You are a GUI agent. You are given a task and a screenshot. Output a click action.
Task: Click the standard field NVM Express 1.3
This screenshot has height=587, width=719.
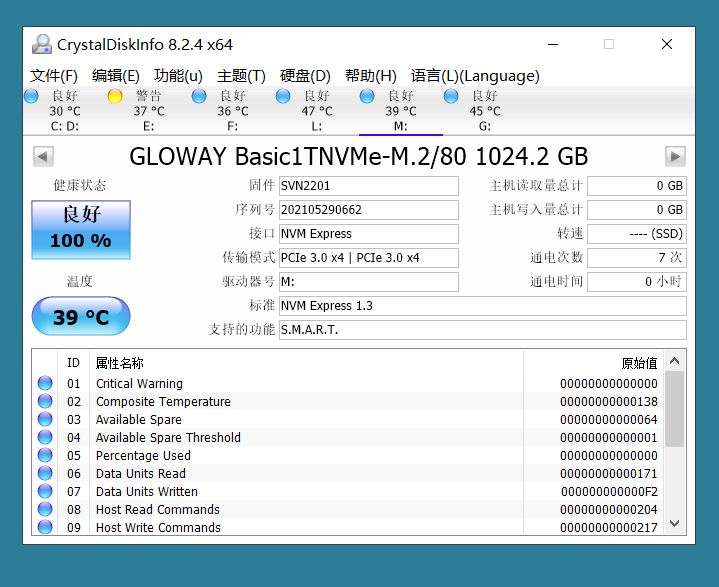[483, 305]
